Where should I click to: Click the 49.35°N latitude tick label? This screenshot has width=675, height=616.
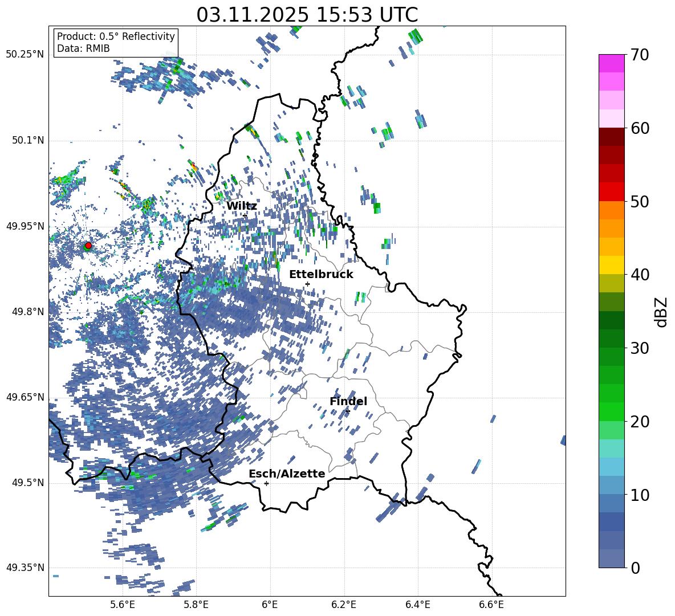click(x=25, y=568)
